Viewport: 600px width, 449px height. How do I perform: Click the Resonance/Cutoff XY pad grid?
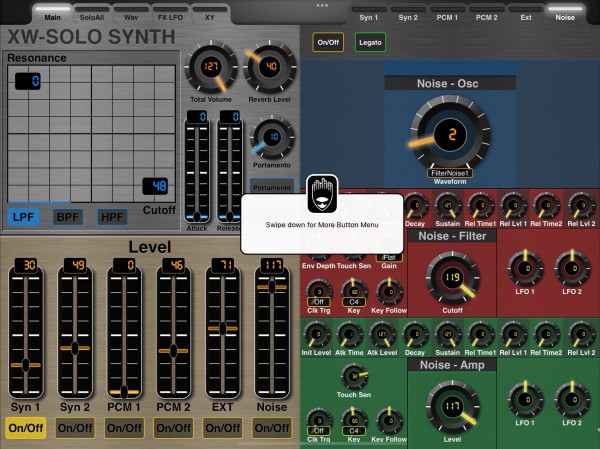click(x=91, y=134)
